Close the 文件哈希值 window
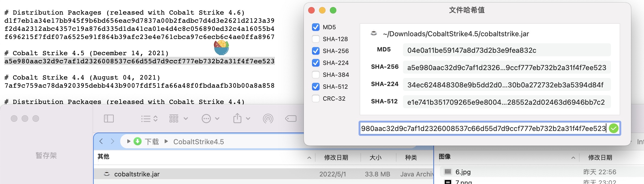The width and height of the screenshot is (644, 184). 311,10
